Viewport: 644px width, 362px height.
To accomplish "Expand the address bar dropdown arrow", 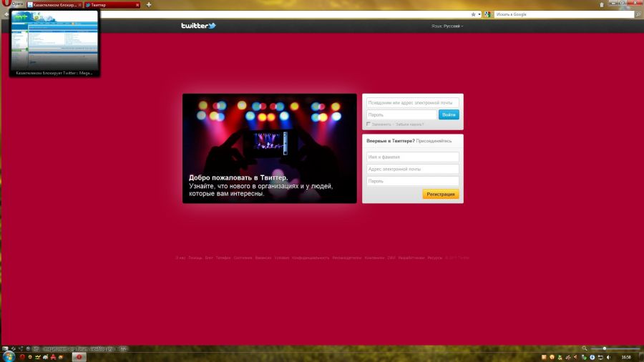I will pos(479,14).
